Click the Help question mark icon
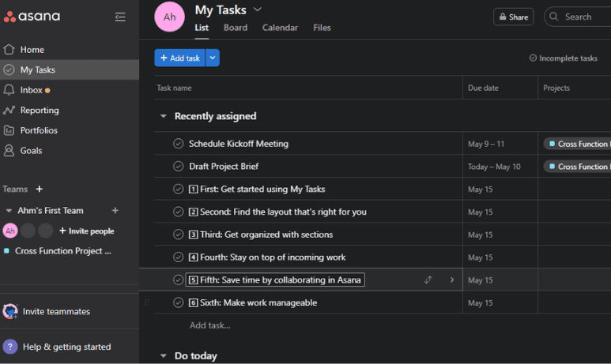This screenshot has height=364, width=611. tap(10, 347)
